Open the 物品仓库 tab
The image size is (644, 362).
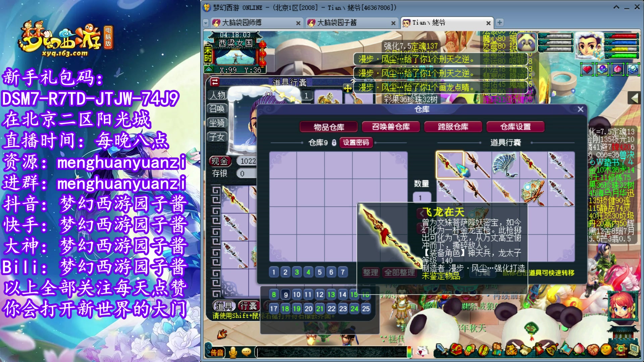329,127
